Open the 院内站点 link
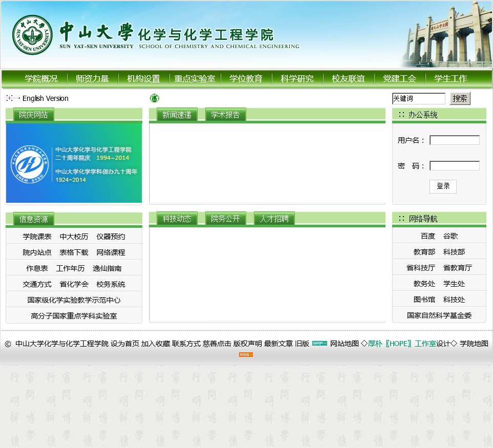The width and height of the screenshot is (493, 448). pyautogui.click(x=37, y=252)
